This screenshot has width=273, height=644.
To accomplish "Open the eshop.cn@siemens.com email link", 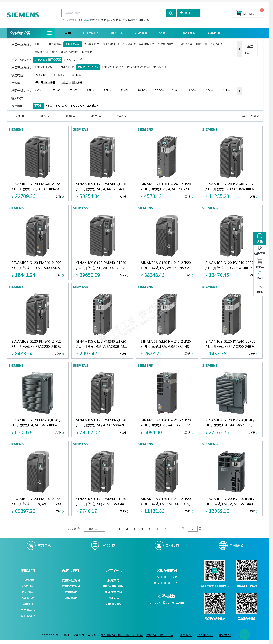I will pyautogui.click(x=167, y=602).
